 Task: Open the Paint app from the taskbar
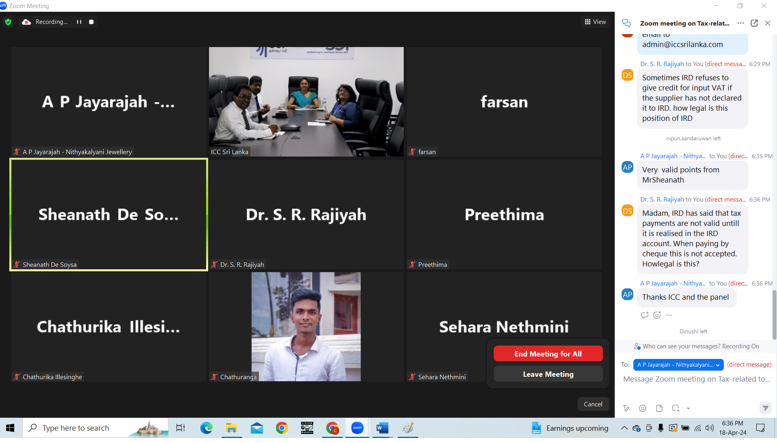(x=408, y=428)
